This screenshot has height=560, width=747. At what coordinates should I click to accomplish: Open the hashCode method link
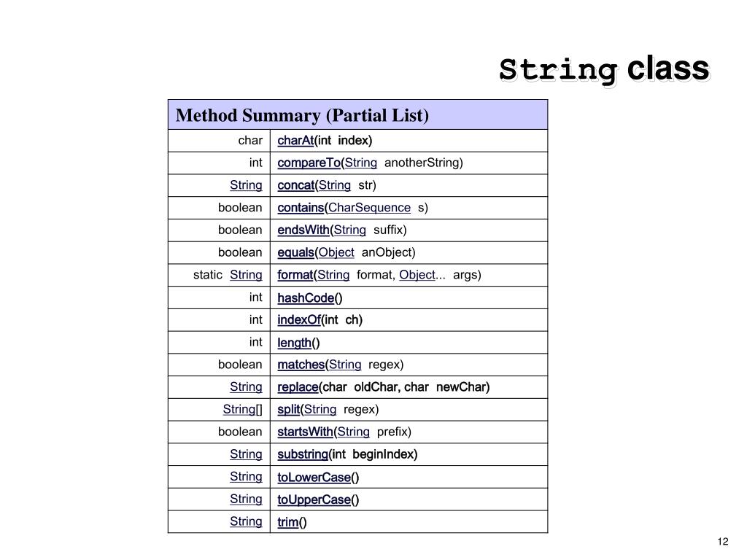pos(306,298)
